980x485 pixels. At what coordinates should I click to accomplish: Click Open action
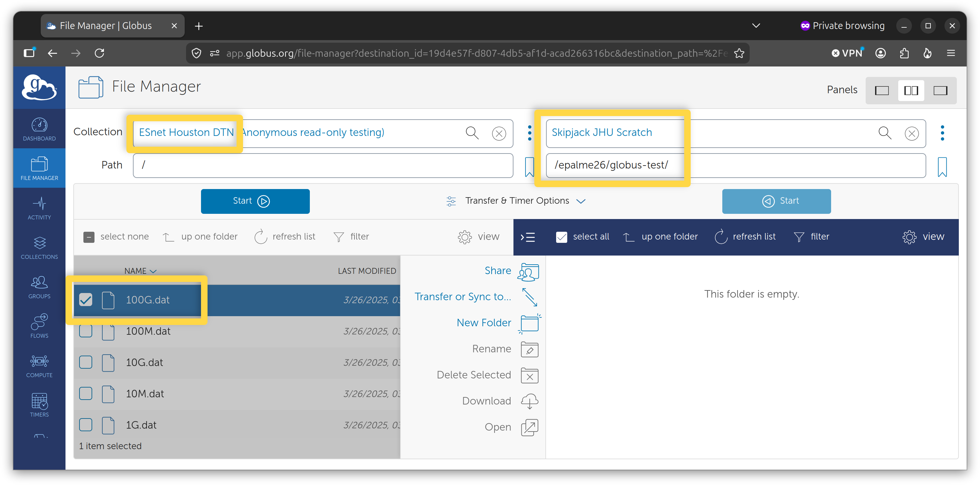pos(511,428)
